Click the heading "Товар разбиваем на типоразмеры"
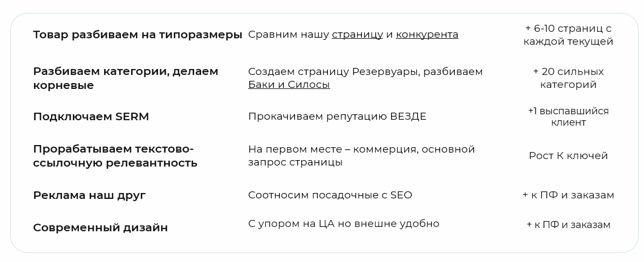The height and width of the screenshot is (262, 644). tap(138, 35)
